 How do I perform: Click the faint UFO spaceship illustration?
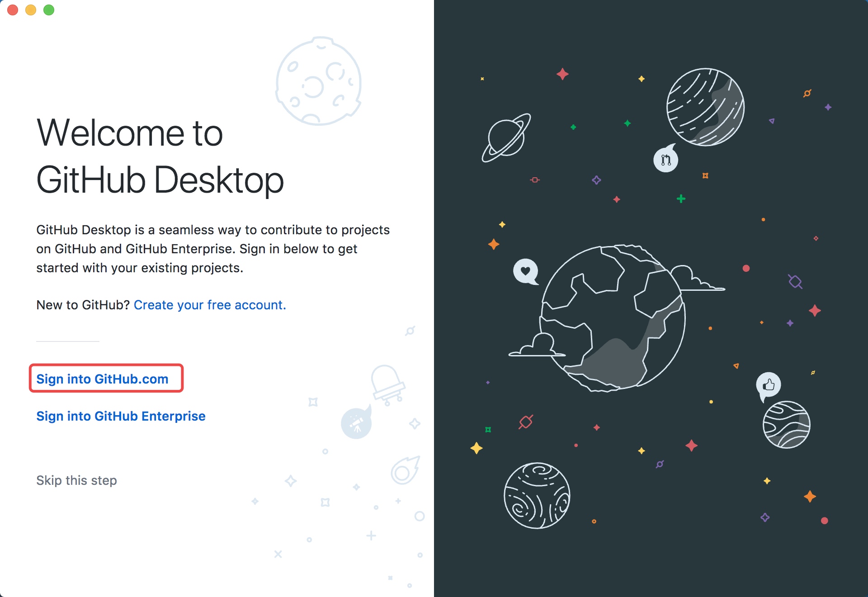coord(387,384)
